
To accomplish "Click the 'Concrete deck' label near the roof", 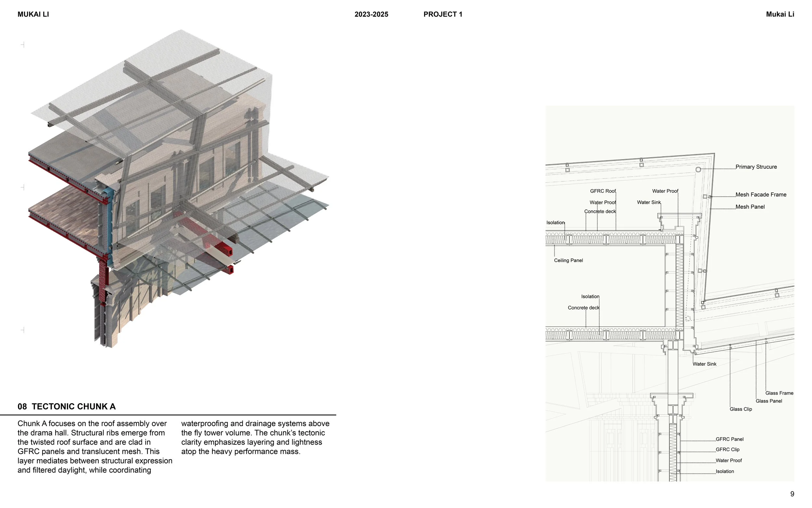I will [600, 212].
